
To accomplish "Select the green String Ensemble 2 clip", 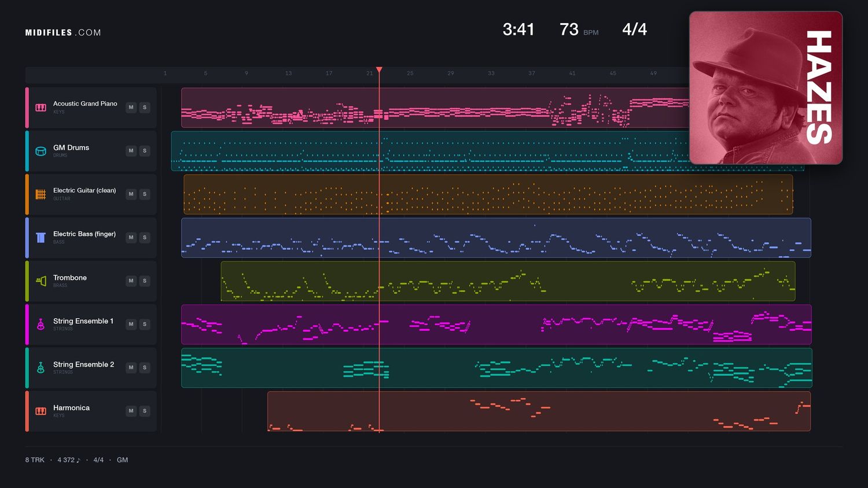I will pos(496,368).
